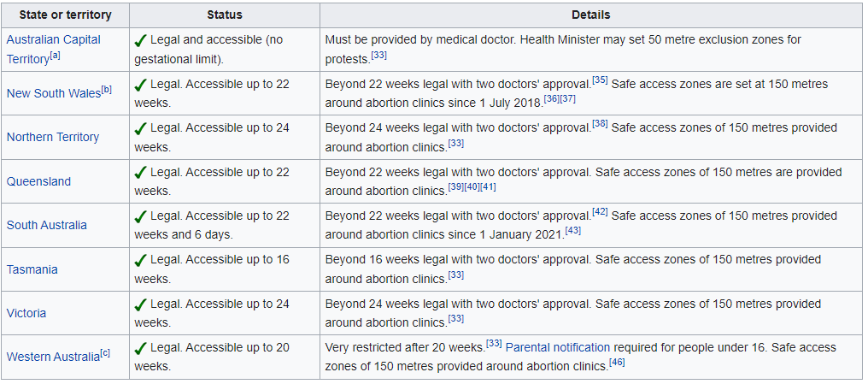The height and width of the screenshot is (384, 868).
Task: Follow the Northern Territory link
Action: tap(53, 137)
